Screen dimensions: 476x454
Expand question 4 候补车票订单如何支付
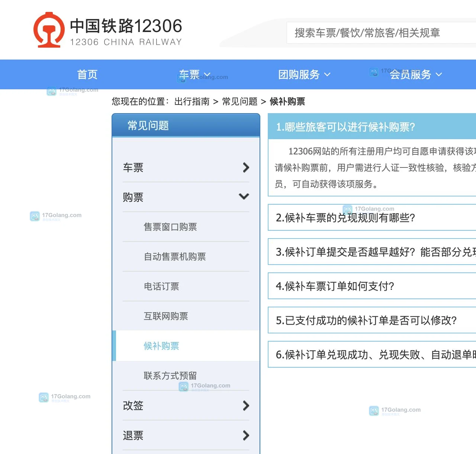tap(372, 286)
